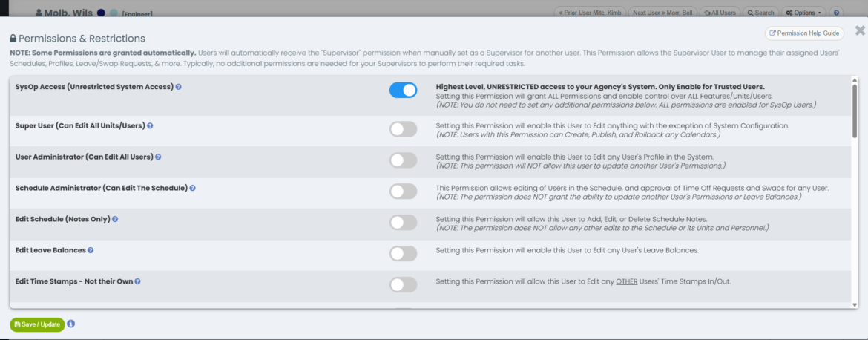Click the help icon beside Super User
This screenshot has width=868, height=340.
point(149,125)
